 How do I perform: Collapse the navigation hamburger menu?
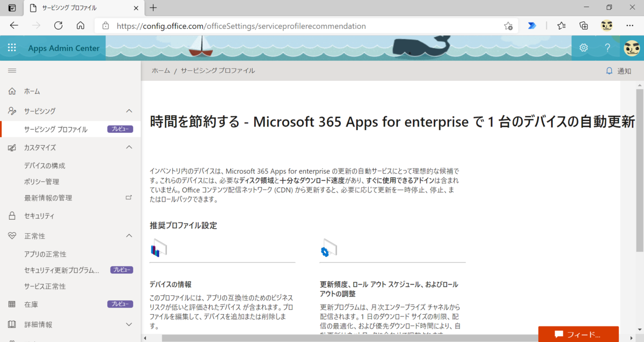pyautogui.click(x=12, y=71)
